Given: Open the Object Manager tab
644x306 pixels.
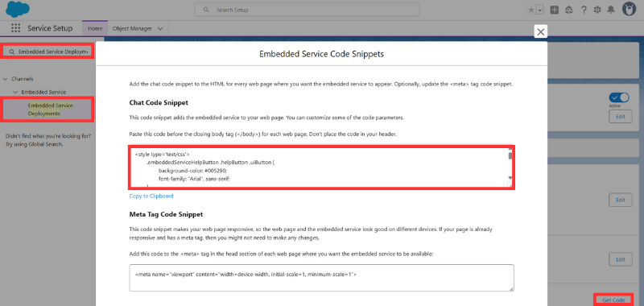Looking at the screenshot, I should pyautogui.click(x=132, y=28).
